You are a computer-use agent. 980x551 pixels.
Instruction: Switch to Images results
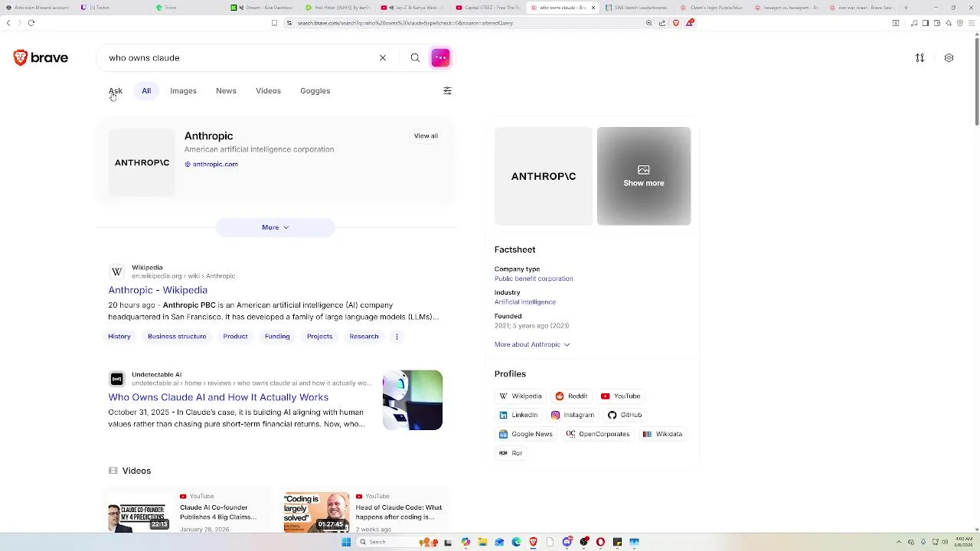(183, 90)
